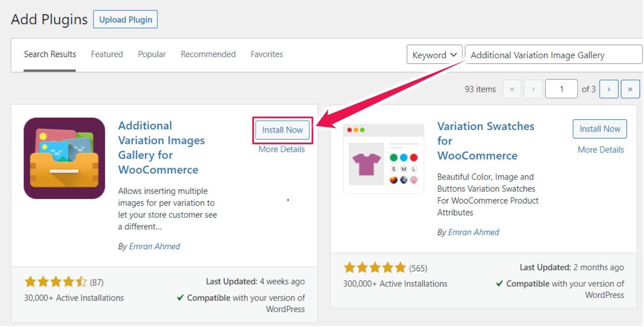Open Emran Ahmed author link in Additional Variation Images Gallery card
Screen dimensions: 644x327
pos(155,246)
